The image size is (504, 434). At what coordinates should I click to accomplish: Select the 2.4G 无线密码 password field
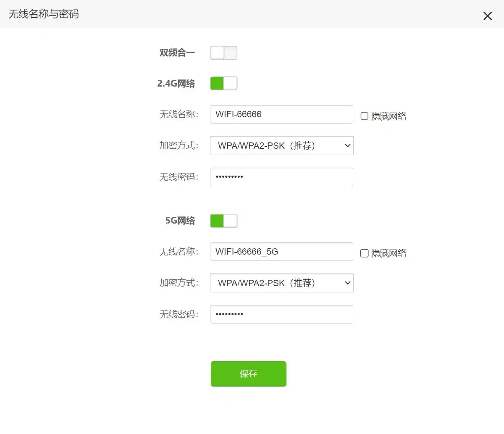tap(281, 177)
